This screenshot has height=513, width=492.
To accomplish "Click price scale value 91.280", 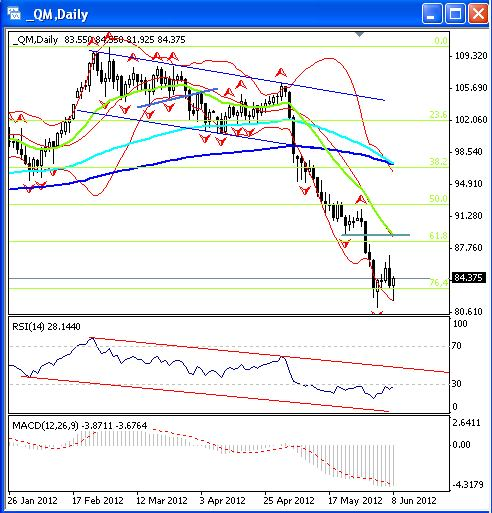I will point(468,216).
